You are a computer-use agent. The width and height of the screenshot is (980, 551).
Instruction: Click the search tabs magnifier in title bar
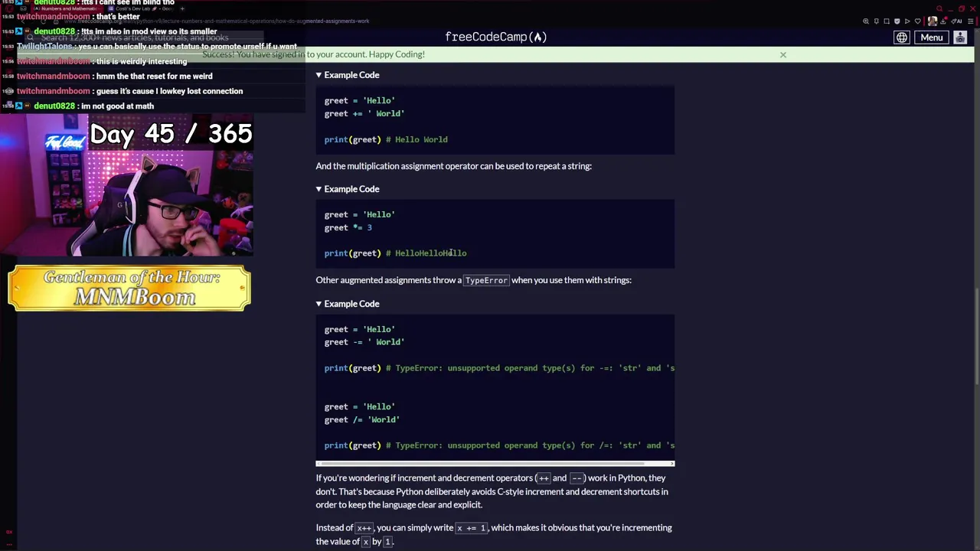pyautogui.click(x=939, y=8)
